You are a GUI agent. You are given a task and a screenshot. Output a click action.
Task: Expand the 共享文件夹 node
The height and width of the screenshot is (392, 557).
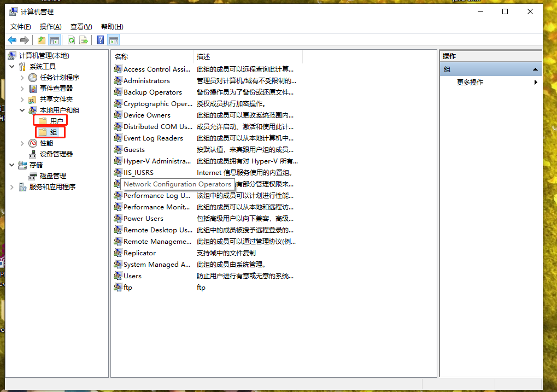[22, 100]
